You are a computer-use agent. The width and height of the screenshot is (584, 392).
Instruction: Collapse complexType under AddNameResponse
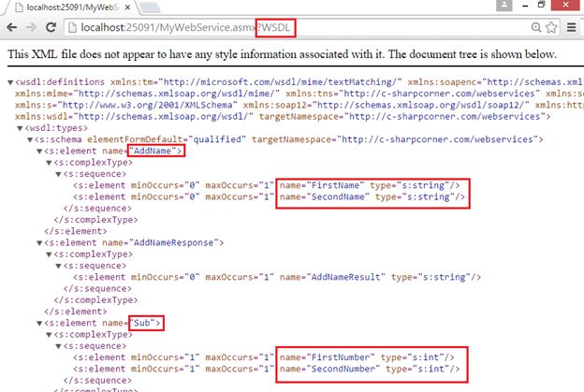49,254
